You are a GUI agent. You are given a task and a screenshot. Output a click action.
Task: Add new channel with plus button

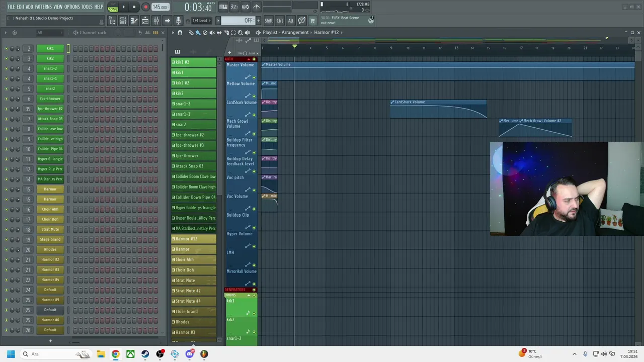tap(50, 341)
